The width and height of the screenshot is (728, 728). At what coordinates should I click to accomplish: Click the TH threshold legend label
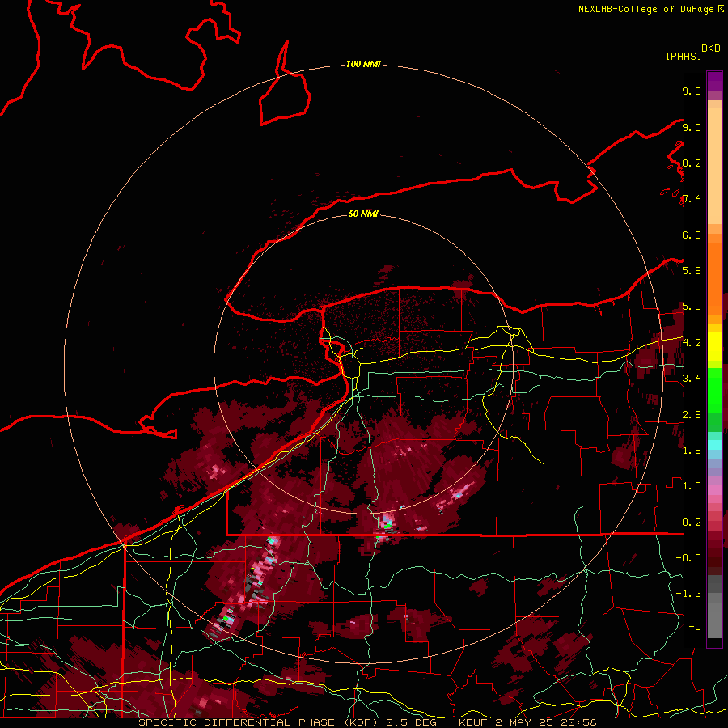point(695,629)
